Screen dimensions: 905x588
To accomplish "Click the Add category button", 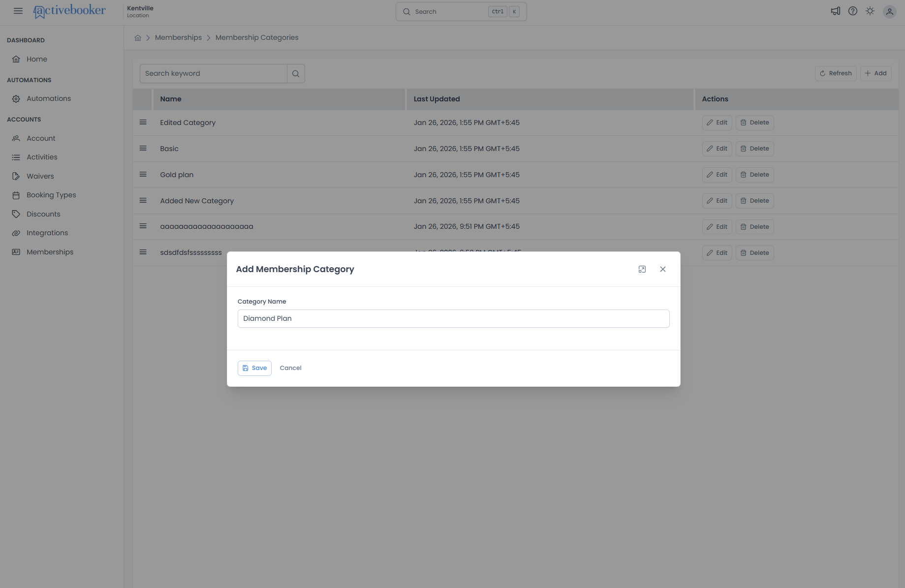I will tap(876, 73).
